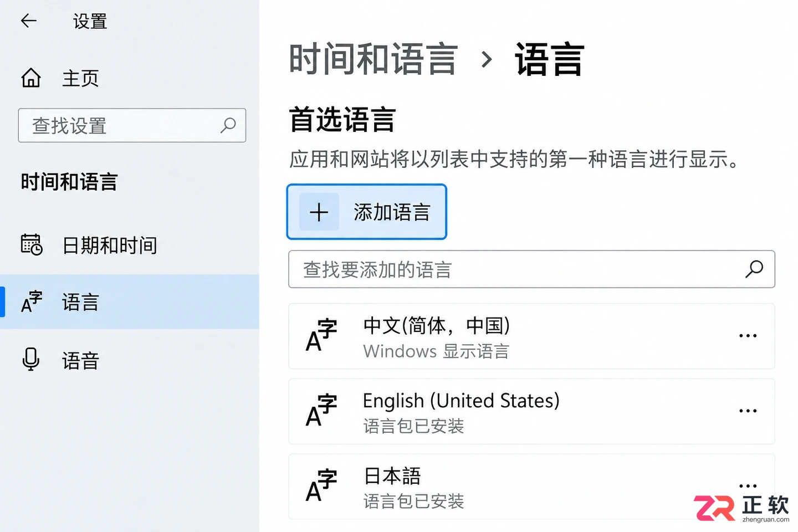The height and width of the screenshot is (532, 798).
Task: Open 日期和时间 settings page
Action: click(130, 245)
